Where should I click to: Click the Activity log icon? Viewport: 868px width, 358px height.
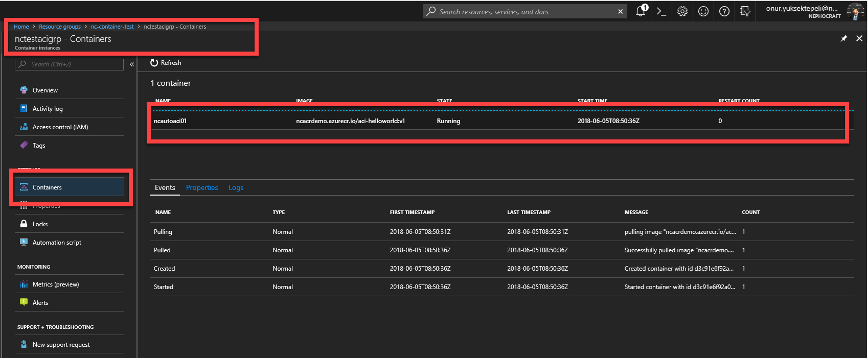(24, 108)
